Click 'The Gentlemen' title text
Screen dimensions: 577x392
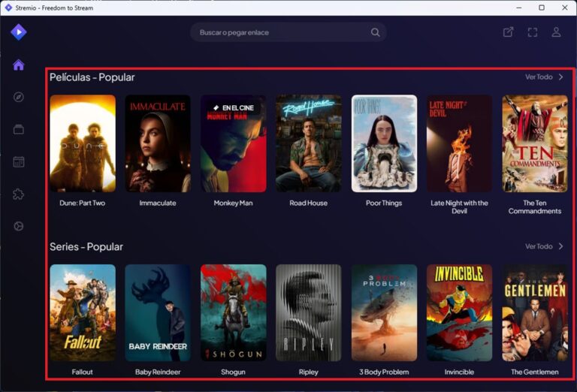click(535, 372)
